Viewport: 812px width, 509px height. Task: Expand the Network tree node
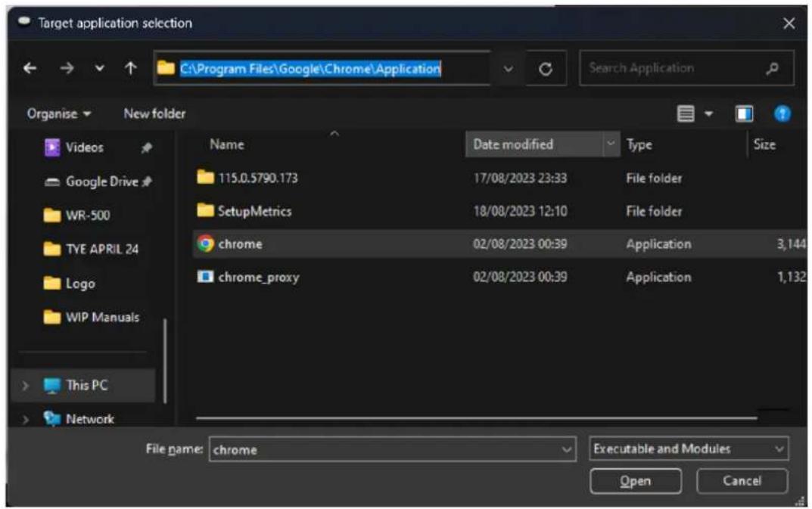point(25,419)
